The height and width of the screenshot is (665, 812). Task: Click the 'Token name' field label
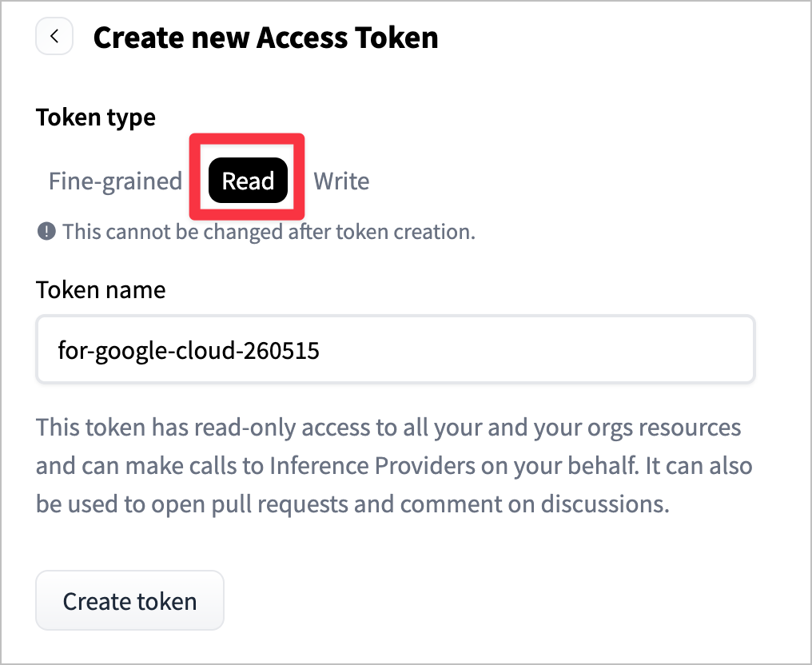pyautogui.click(x=101, y=289)
